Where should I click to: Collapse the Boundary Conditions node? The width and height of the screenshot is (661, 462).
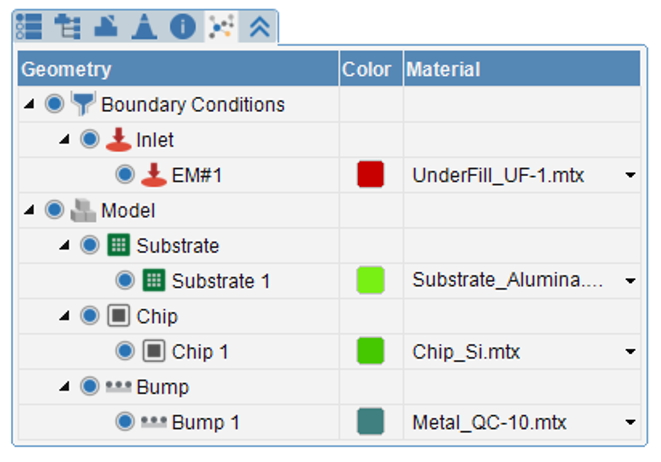tap(29, 104)
